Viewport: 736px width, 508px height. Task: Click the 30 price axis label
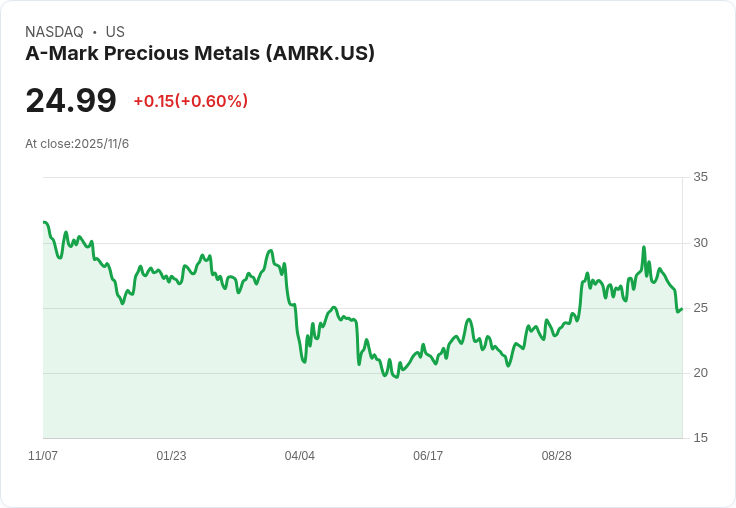click(x=700, y=243)
